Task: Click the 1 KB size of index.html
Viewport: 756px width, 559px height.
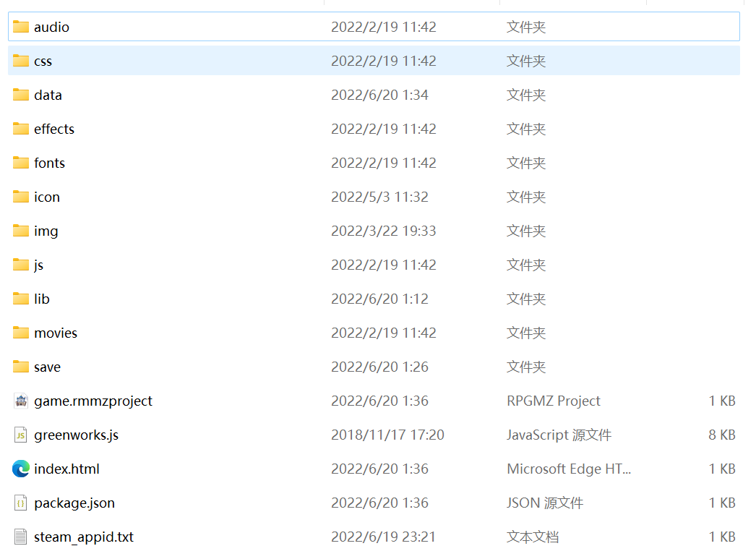Action: (x=722, y=469)
